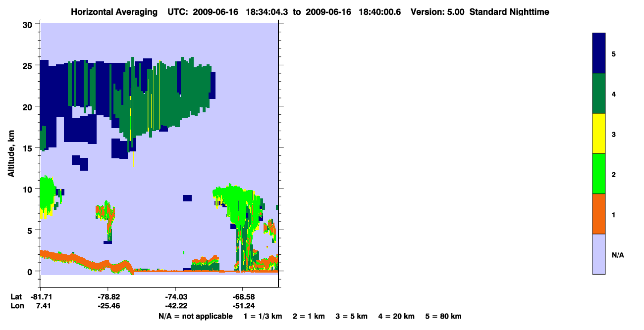Click the '5' altitude tick label on the axis
This screenshot has height=330, width=644.
click(x=31, y=230)
